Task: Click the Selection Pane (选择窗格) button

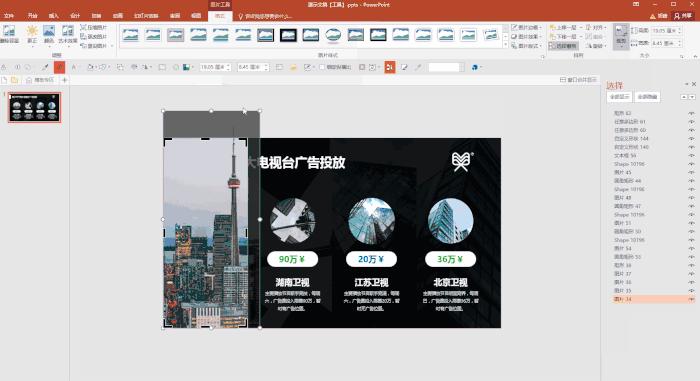Action: (x=562, y=46)
